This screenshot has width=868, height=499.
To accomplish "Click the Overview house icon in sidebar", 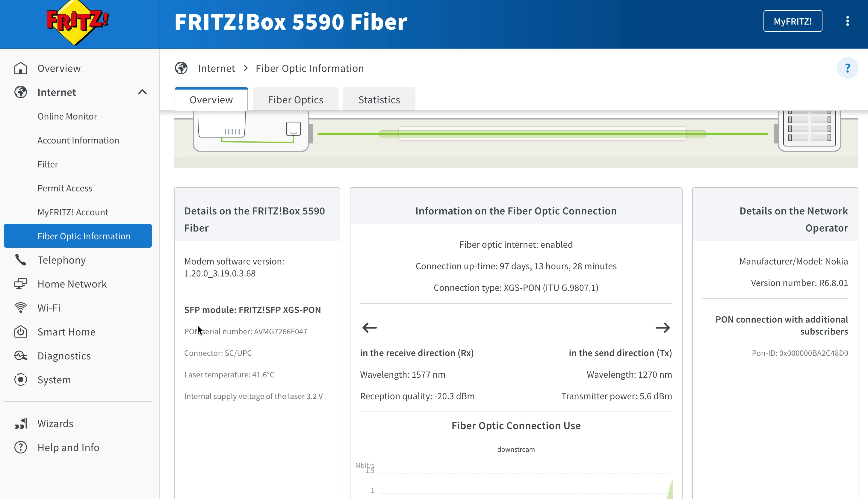I will click(x=21, y=68).
